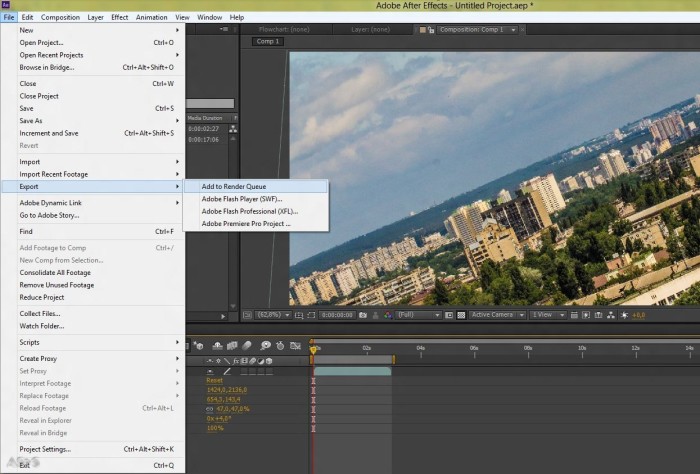Toggle mask and shape path visibility icon
This screenshot has height=474, width=700.
tap(312, 315)
